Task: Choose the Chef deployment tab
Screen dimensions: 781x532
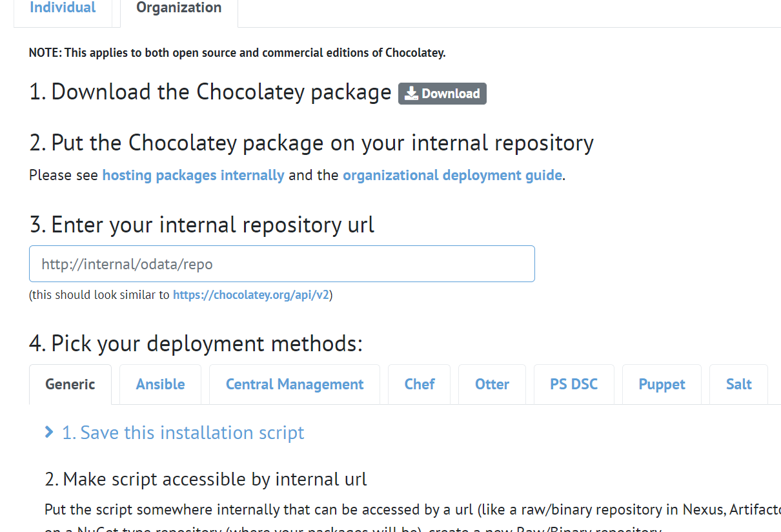Action: (x=420, y=384)
